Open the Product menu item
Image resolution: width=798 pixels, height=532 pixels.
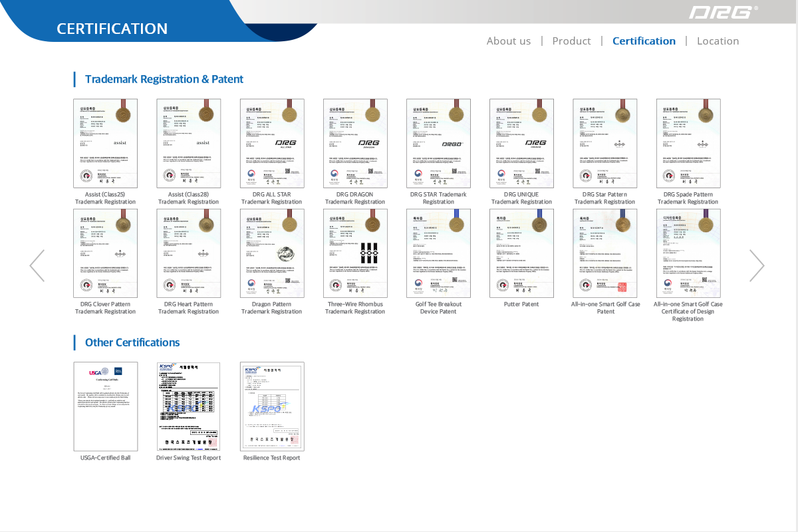[571, 41]
